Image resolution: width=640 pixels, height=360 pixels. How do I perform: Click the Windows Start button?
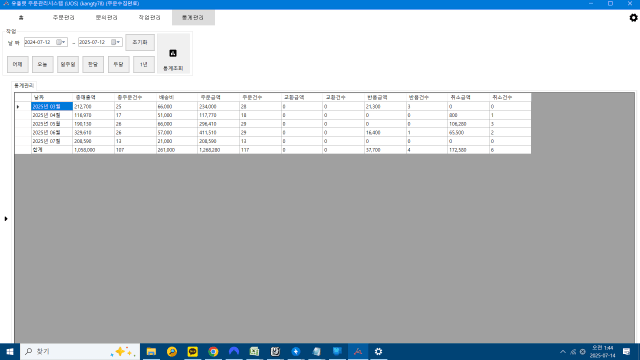10,351
